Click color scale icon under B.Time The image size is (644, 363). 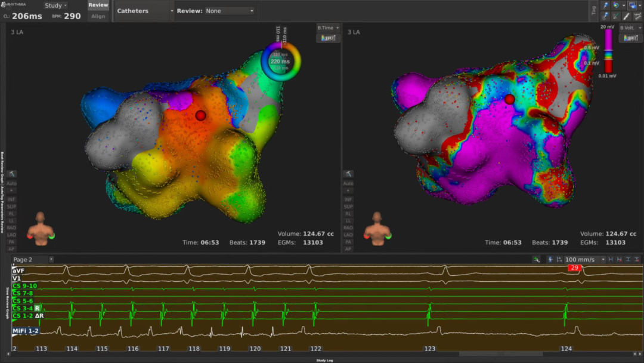[327, 38]
